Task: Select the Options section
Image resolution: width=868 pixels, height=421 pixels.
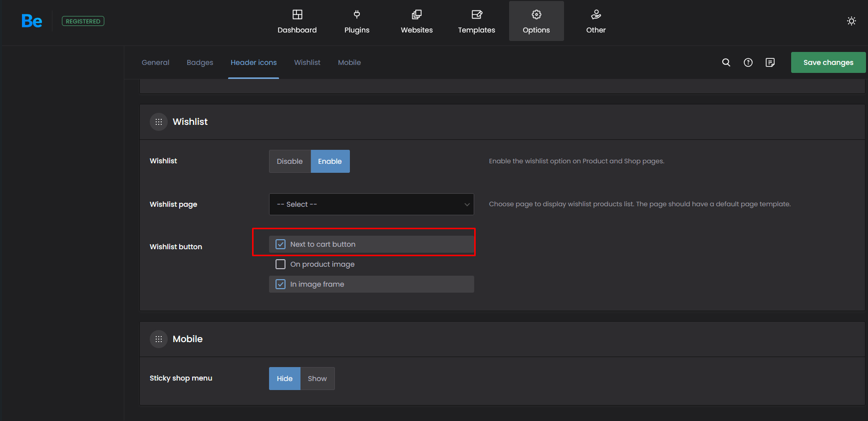Action: (537, 21)
